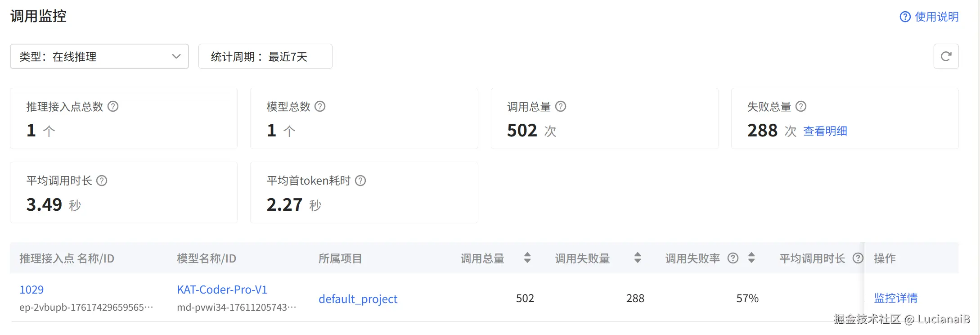Open the KAT-Coder-Pro-V1 model link
Viewport: 980px width, 335px height.
pyautogui.click(x=222, y=290)
